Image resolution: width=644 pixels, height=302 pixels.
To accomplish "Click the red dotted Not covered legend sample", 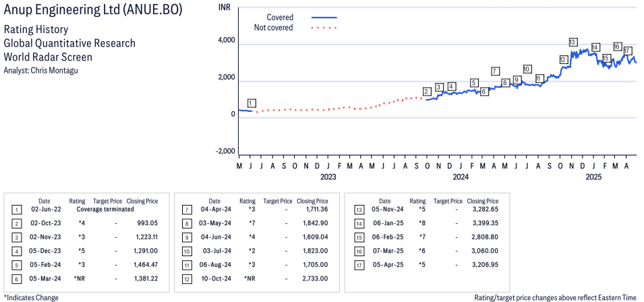I will click(x=324, y=28).
